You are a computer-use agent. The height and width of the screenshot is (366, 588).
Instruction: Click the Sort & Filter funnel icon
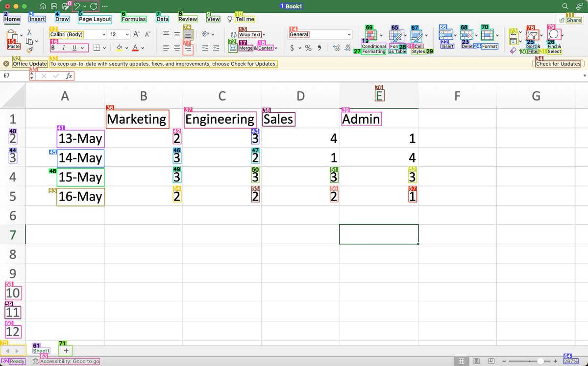tap(533, 35)
